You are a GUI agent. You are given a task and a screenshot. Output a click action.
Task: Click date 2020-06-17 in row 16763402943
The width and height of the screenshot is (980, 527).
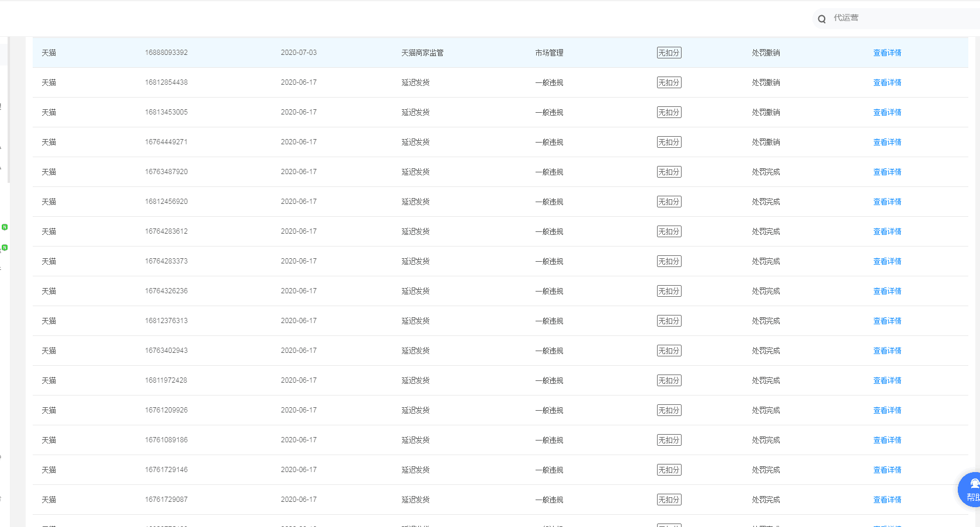[298, 351]
